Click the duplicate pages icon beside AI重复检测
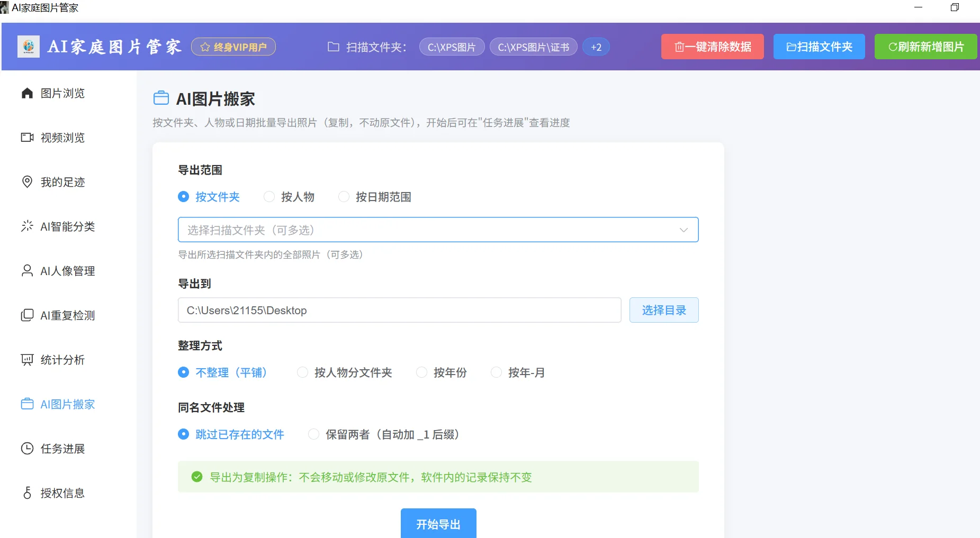 27,315
